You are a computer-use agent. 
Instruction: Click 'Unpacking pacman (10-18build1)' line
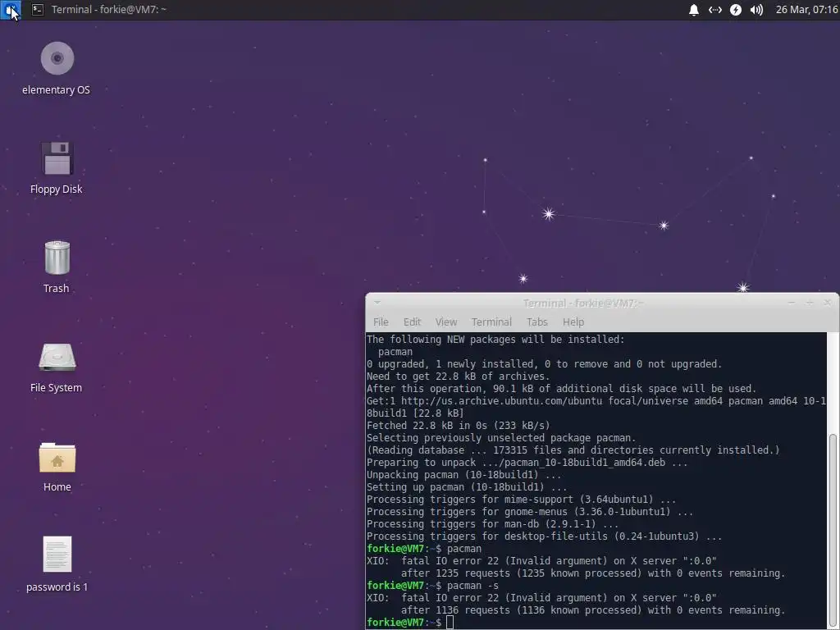[x=464, y=475]
